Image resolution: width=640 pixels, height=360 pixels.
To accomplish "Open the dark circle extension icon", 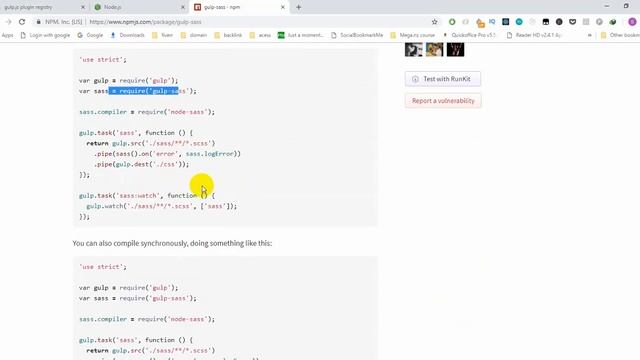I will click(x=559, y=22).
